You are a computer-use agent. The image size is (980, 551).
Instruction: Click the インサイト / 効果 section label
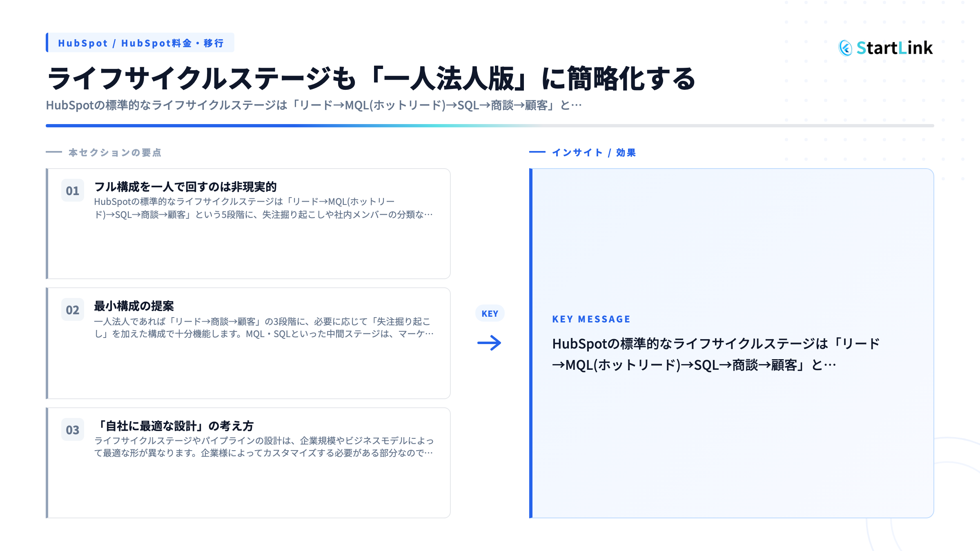[594, 153]
